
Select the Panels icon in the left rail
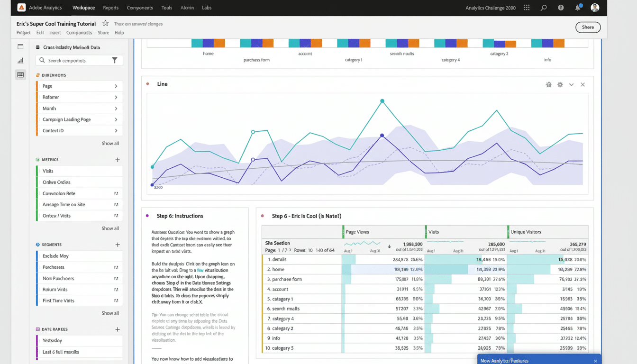pyautogui.click(x=20, y=46)
